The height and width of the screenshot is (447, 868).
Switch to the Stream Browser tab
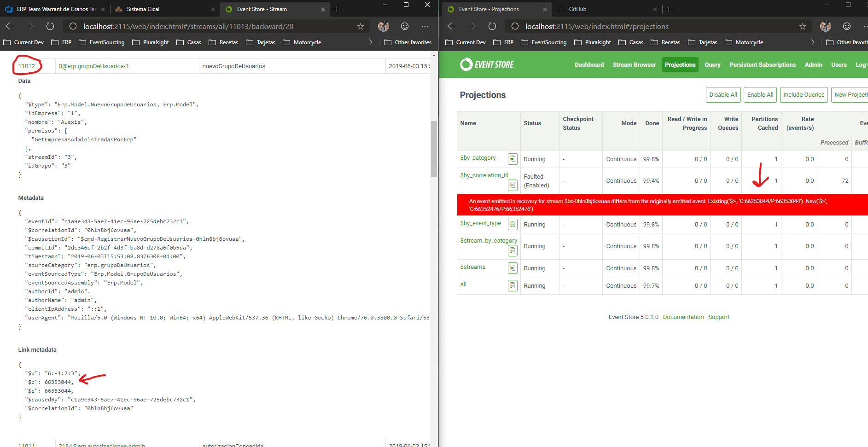(x=634, y=64)
